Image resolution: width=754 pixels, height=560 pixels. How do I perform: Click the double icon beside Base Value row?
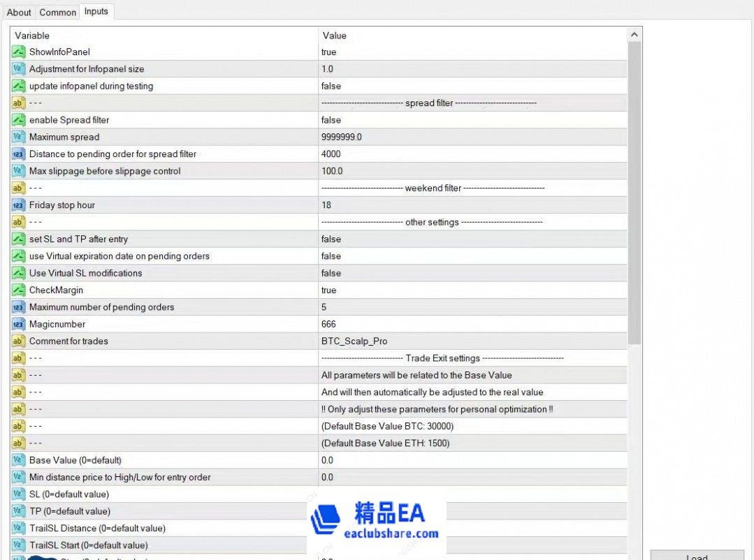pos(18,460)
